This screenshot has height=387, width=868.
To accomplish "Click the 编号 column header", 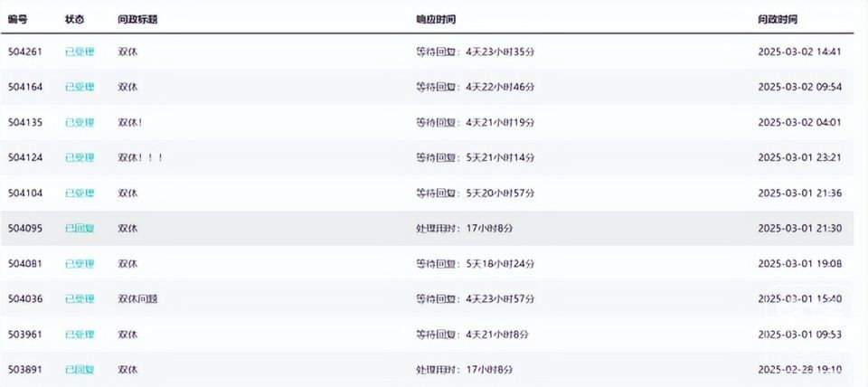I will click(x=17, y=19).
